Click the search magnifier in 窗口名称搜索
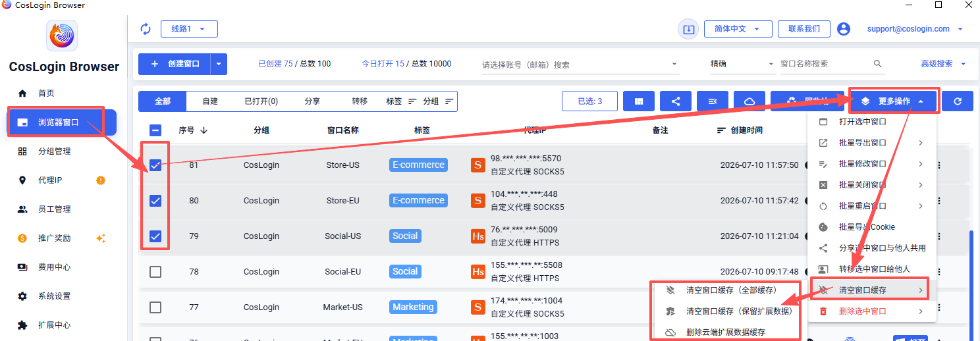980x341 pixels. point(878,64)
